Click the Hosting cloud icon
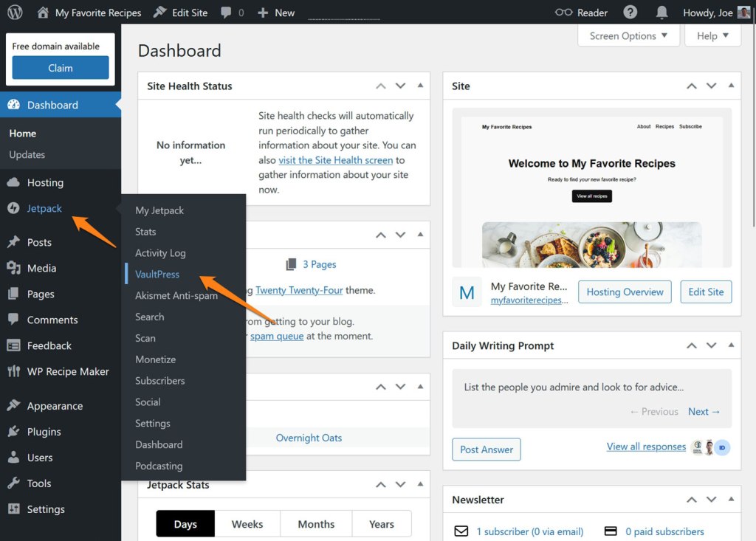The image size is (756, 541). point(13,182)
